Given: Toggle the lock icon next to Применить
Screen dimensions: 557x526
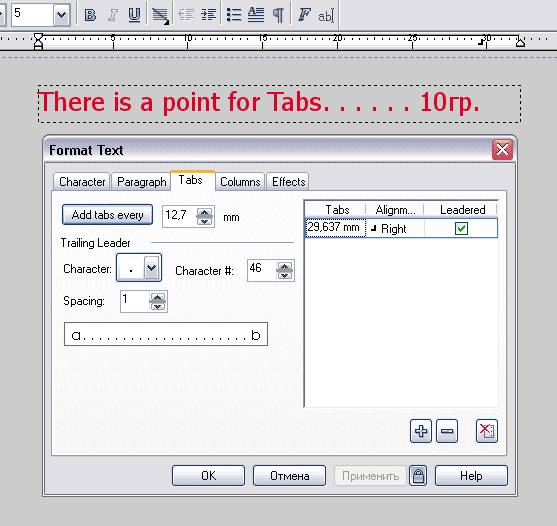Looking at the screenshot, I should point(418,476).
